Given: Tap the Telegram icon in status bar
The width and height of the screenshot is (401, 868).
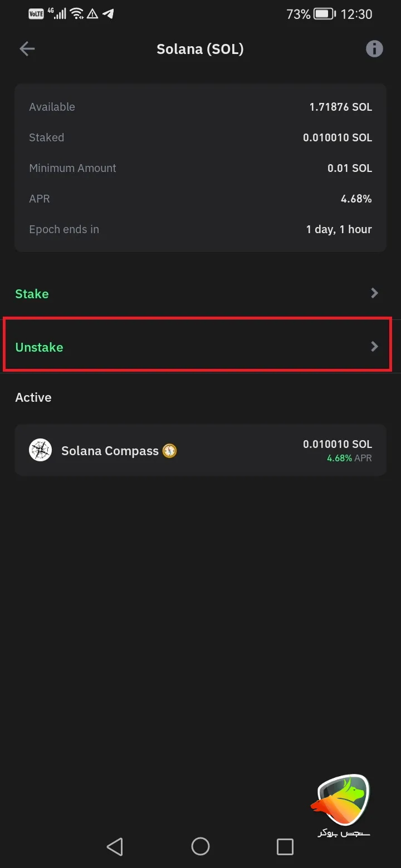Looking at the screenshot, I should coord(109,14).
